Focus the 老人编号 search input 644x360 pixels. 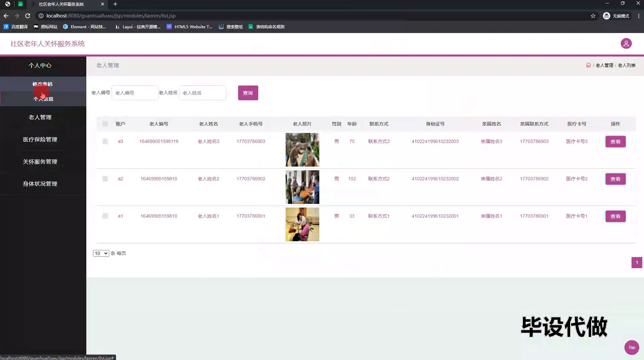click(135, 93)
